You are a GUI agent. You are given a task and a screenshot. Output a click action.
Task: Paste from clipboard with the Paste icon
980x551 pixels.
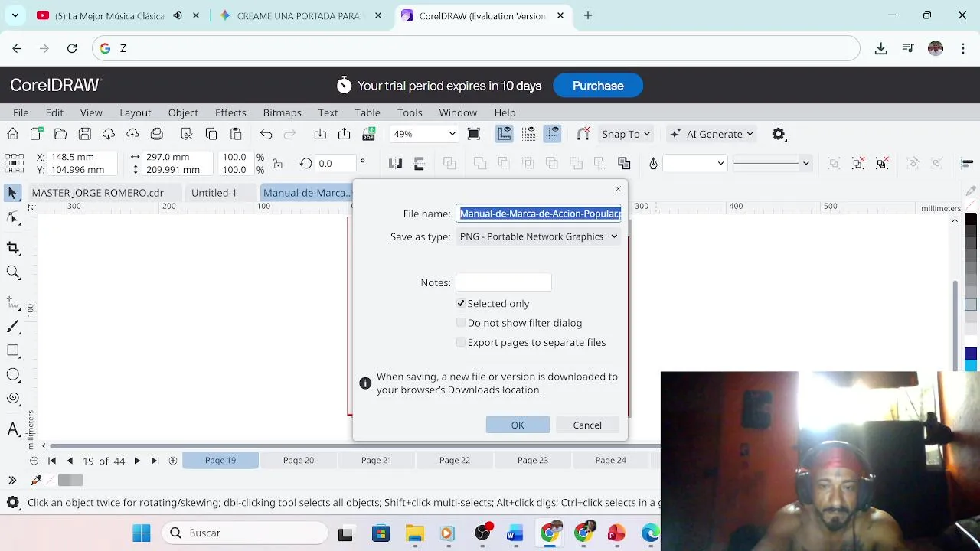[236, 134]
